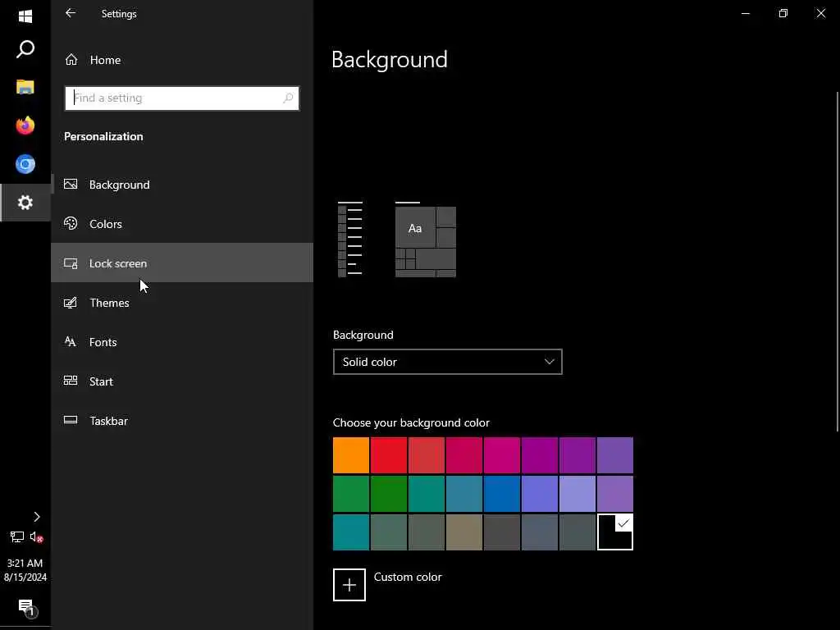This screenshot has width=840, height=630.
Task: Open File Explorer from the taskbar
Action: 25,86
